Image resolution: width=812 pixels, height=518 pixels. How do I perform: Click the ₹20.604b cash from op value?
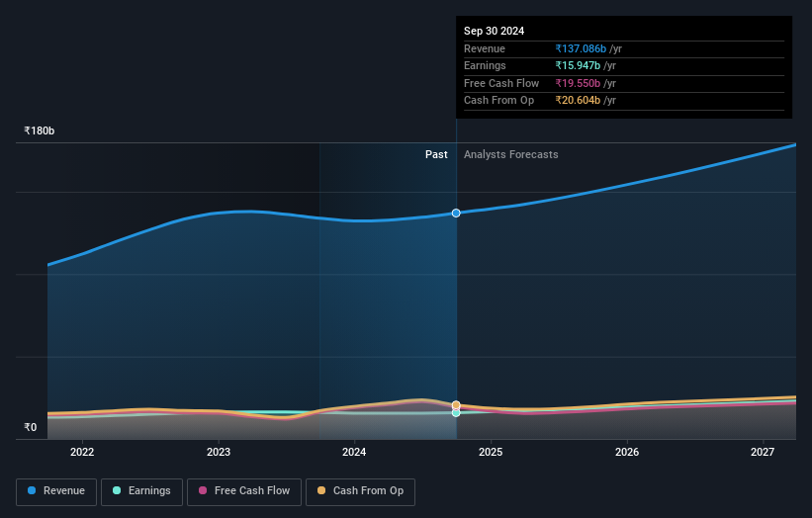click(x=578, y=101)
